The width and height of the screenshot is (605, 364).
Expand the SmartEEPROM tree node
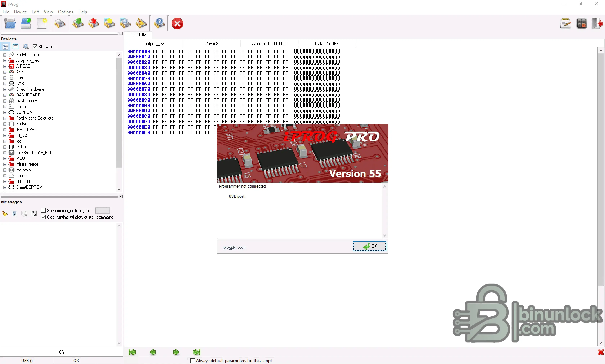point(5,187)
